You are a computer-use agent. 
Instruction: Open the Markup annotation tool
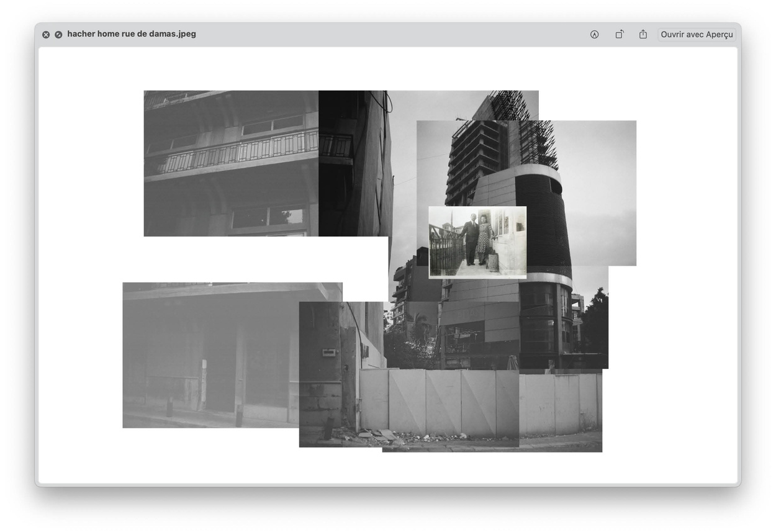[595, 35]
